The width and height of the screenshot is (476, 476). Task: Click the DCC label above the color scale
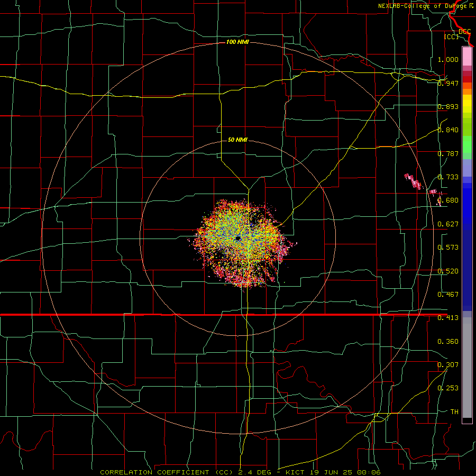[x=465, y=32]
